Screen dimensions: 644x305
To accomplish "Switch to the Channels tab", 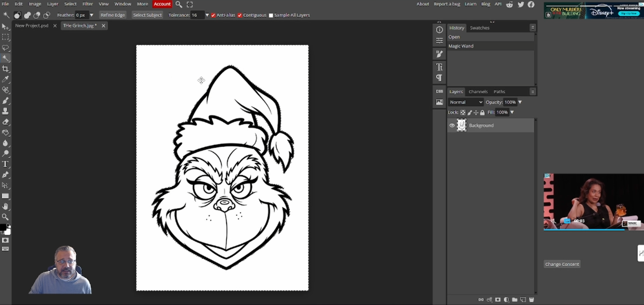I will pyautogui.click(x=478, y=92).
